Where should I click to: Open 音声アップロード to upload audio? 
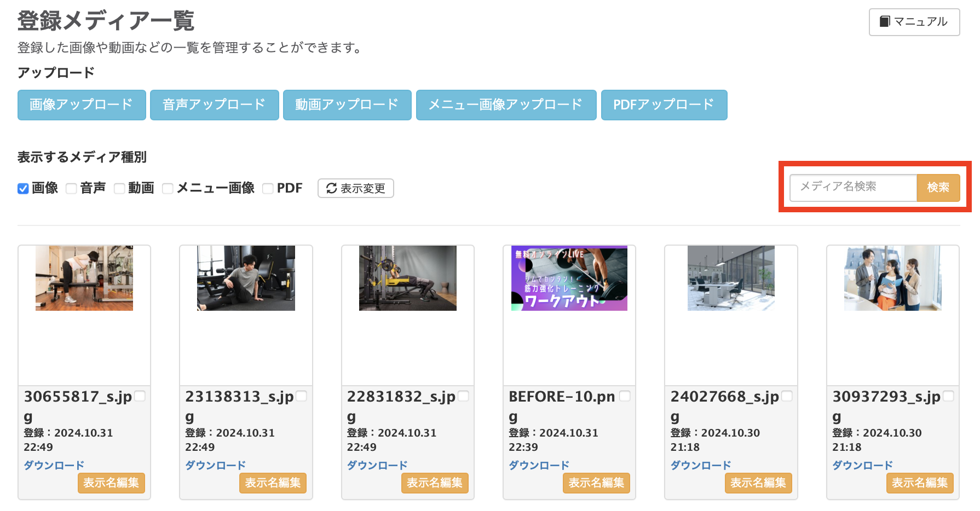click(x=214, y=104)
